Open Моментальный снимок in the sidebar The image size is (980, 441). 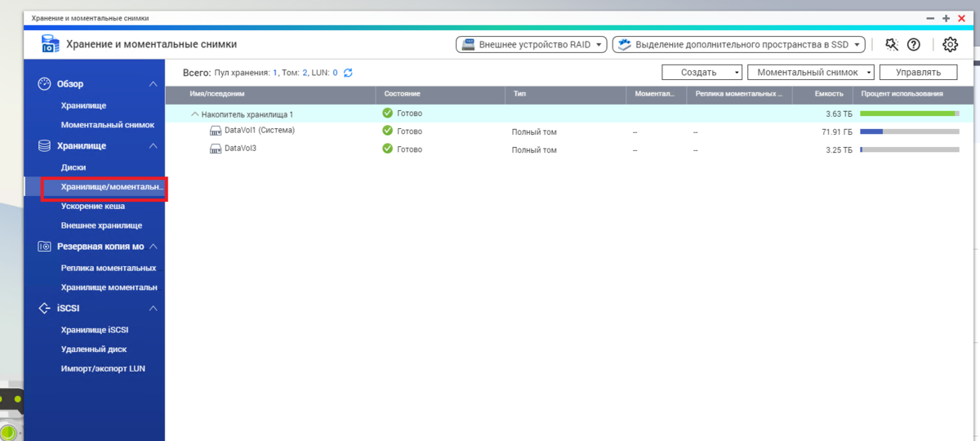[108, 125]
